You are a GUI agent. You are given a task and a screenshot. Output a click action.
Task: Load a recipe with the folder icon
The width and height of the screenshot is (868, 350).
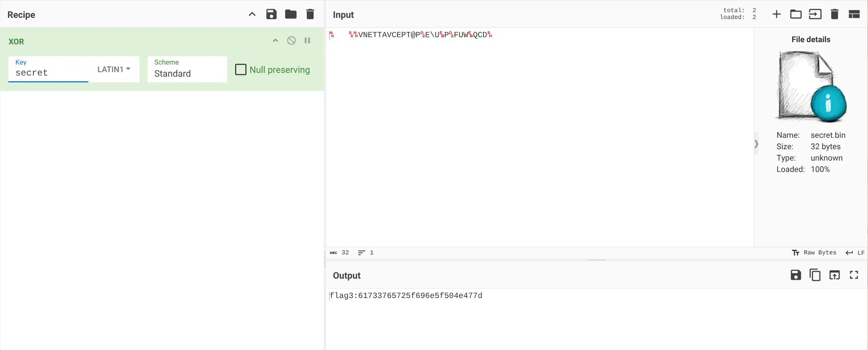click(291, 14)
